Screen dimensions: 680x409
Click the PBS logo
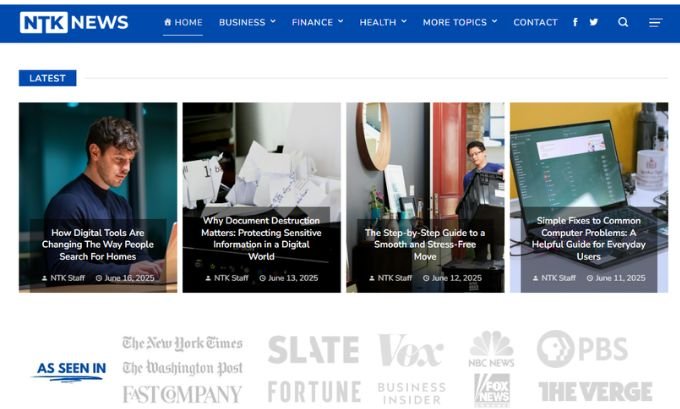[x=582, y=349]
